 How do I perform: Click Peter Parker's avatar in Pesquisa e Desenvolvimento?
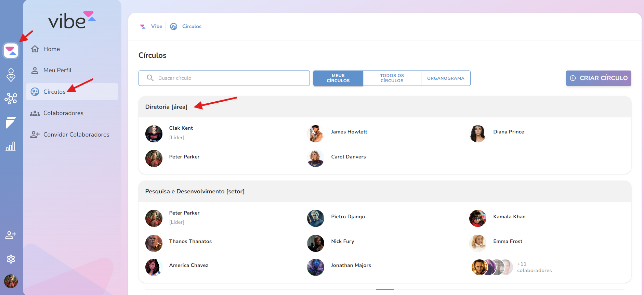point(154,218)
